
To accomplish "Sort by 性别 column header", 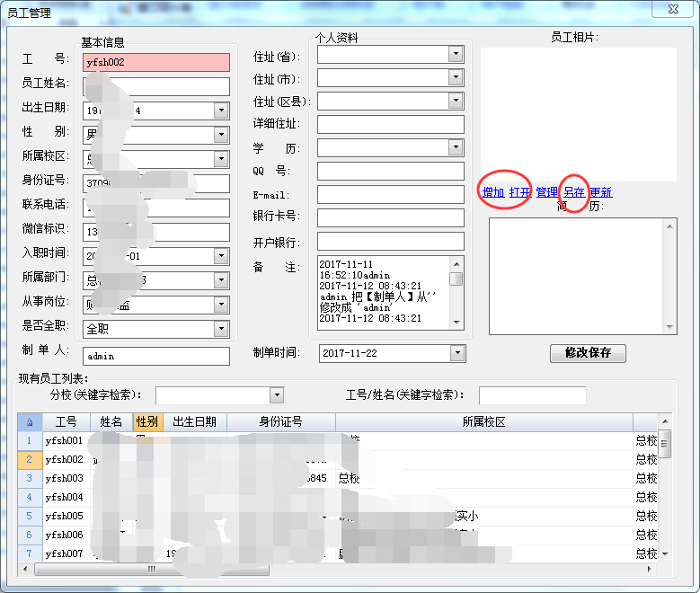I will [147, 422].
